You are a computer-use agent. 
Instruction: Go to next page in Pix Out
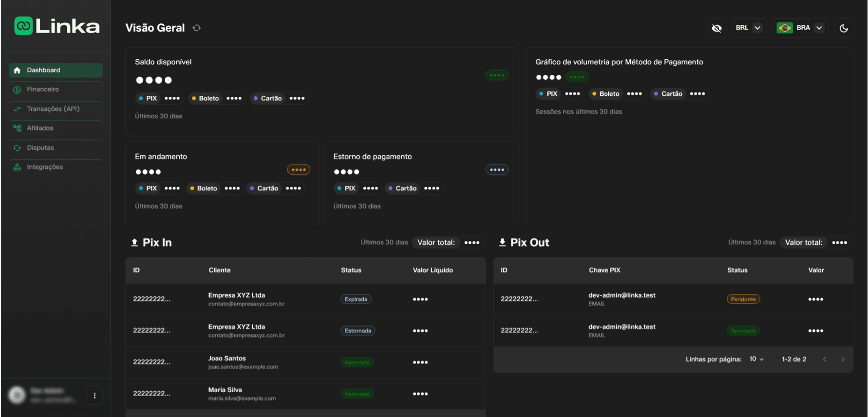tap(843, 359)
